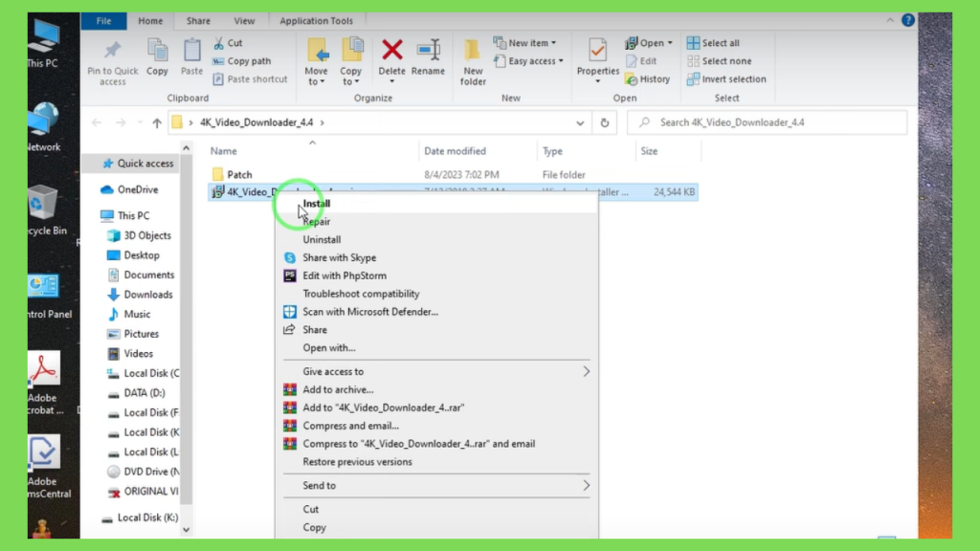The image size is (980, 551).
Task: Click the address bar path 4K_Video_Downloader_4.4
Action: tap(256, 123)
